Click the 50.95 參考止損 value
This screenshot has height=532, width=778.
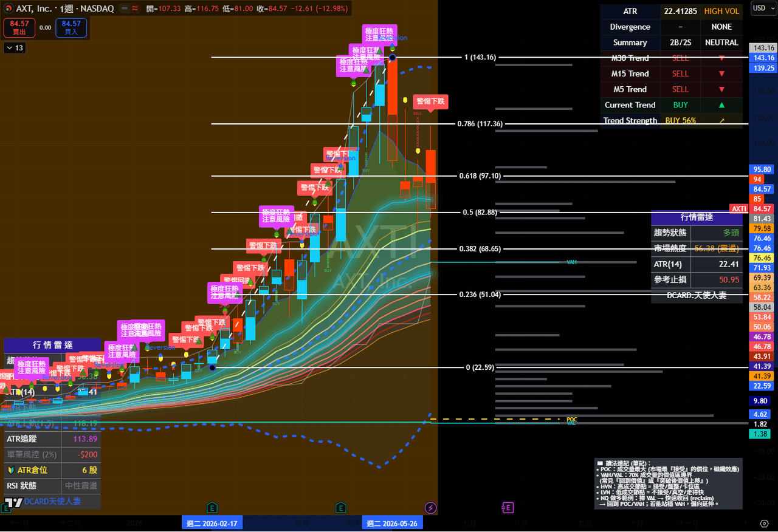point(717,280)
